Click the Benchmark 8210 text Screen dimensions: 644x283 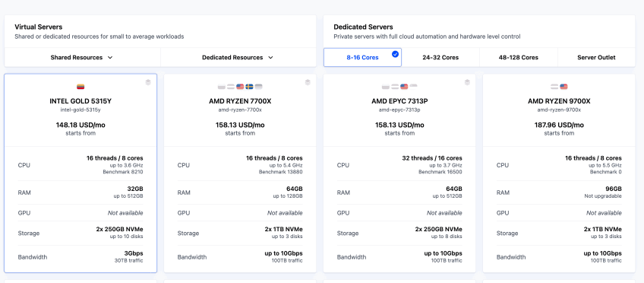click(123, 172)
